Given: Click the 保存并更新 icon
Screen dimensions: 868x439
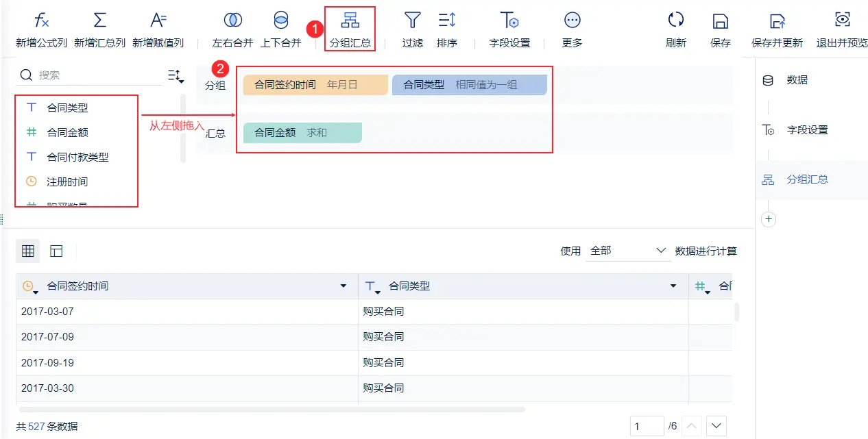Looking at the screenshot, I should click(x=777, y=21).
